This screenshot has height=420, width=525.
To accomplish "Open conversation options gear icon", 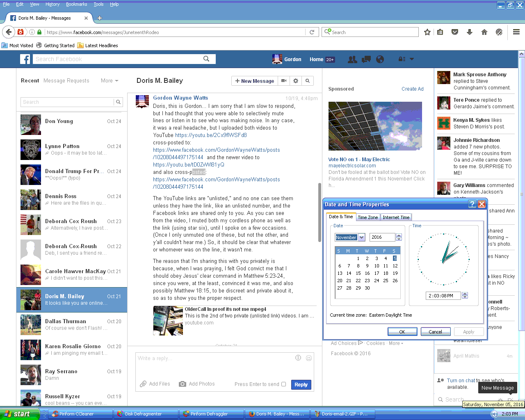I will (x=296, y=81).
